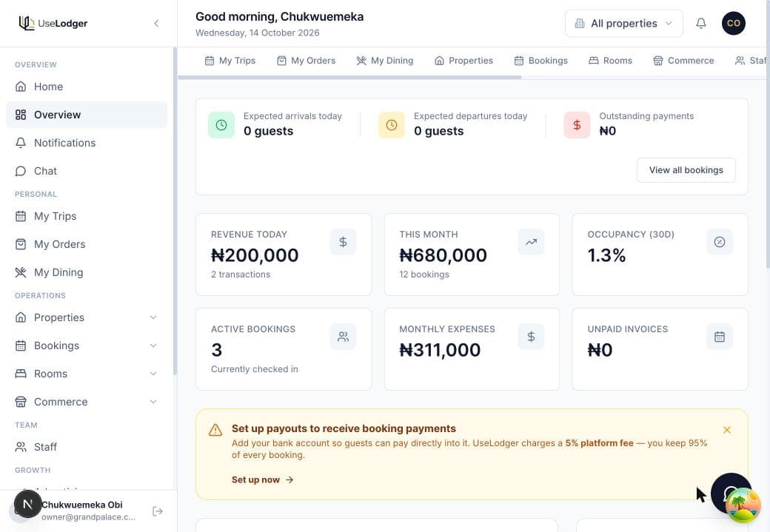Open My Orders in the sidebar

tap(87, 244)
